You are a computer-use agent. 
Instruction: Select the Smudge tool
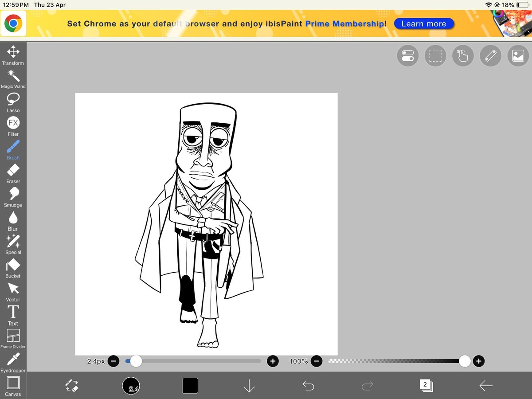coord(13,197)
